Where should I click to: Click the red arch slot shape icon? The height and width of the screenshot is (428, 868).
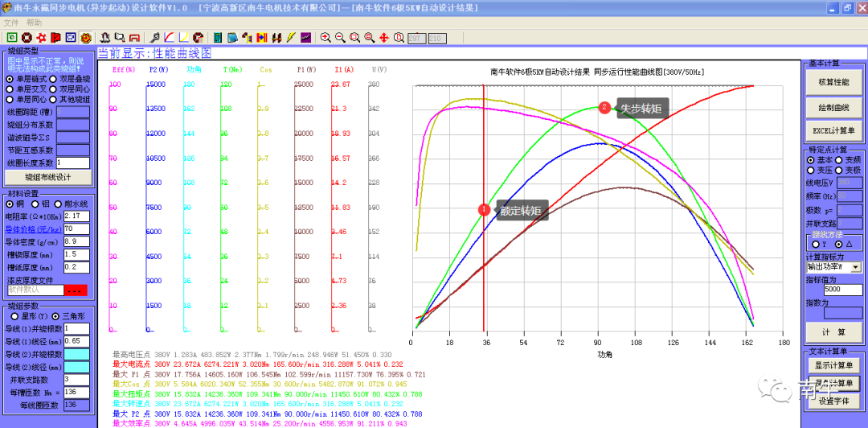point(134,38)
